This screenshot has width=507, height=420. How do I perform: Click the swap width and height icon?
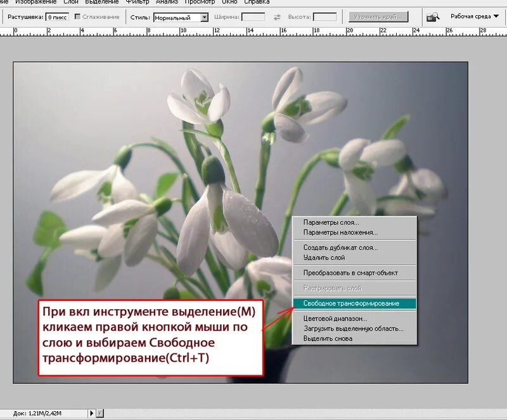click(x=277, y=17)
